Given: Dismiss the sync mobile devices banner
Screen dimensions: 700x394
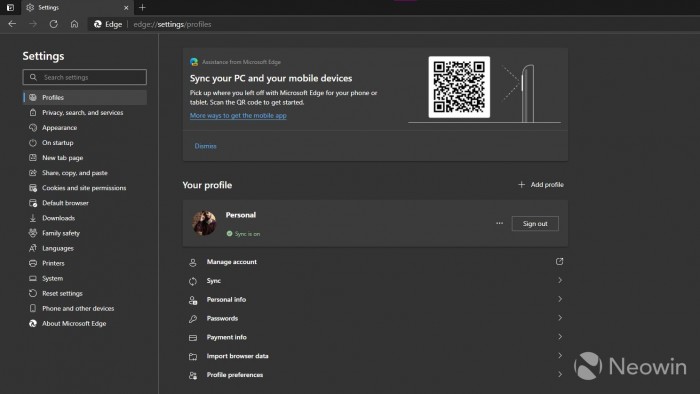Looking at the screenshot, I should (205, 146).
